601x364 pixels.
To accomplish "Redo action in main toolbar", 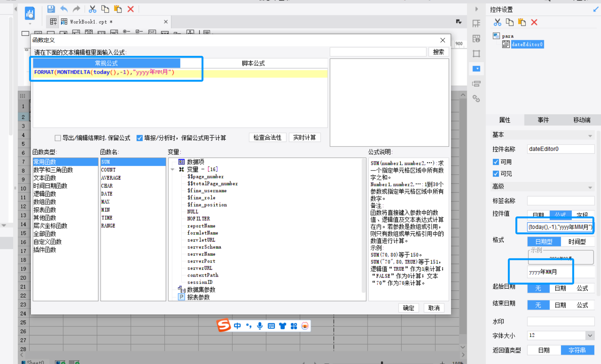I will (76, 9).
